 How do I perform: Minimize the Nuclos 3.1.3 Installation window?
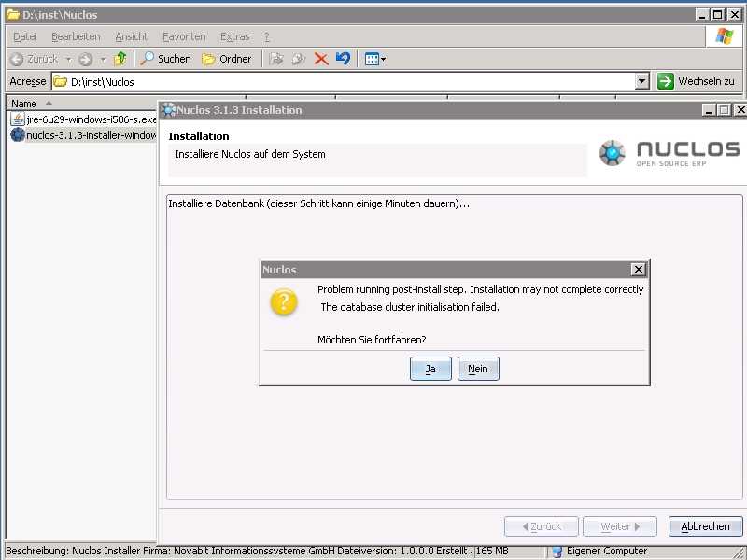pos(709,110)
